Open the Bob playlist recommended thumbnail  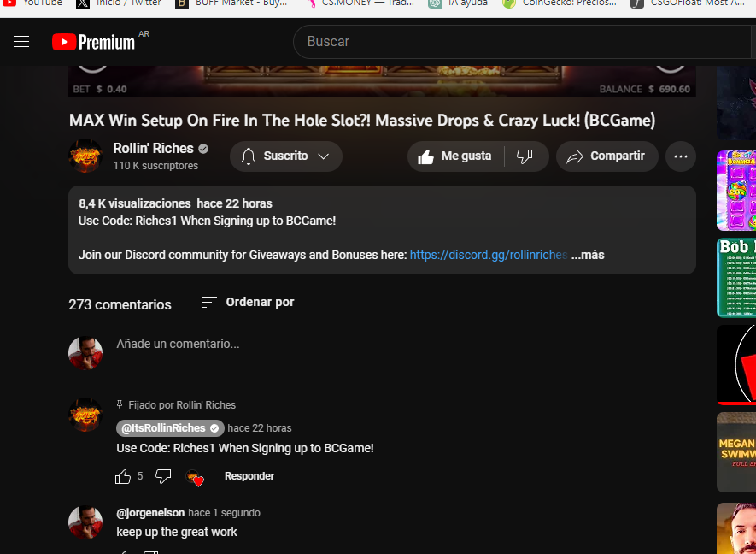(736, 278)
